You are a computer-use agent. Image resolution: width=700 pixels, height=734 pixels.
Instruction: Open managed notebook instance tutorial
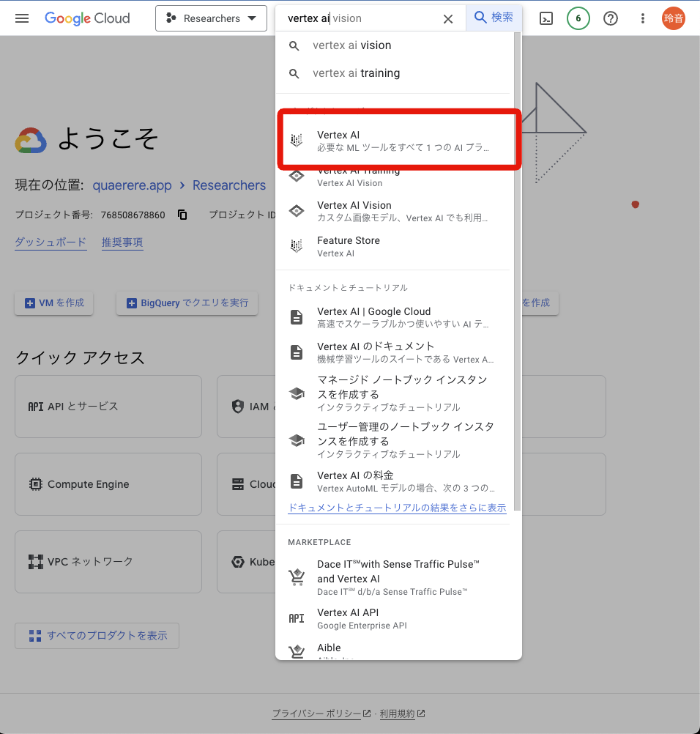pyautogui.click(x=395, y=393)
